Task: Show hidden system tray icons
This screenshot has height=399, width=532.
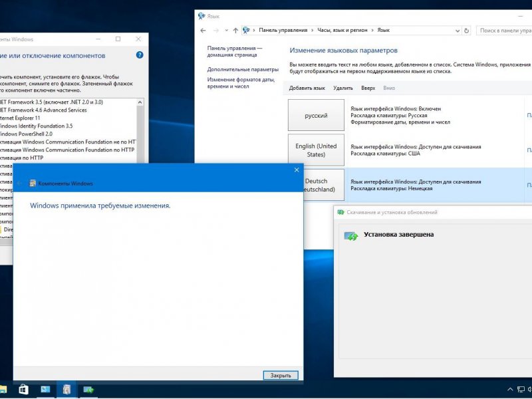Action: [x=510, y=390]
